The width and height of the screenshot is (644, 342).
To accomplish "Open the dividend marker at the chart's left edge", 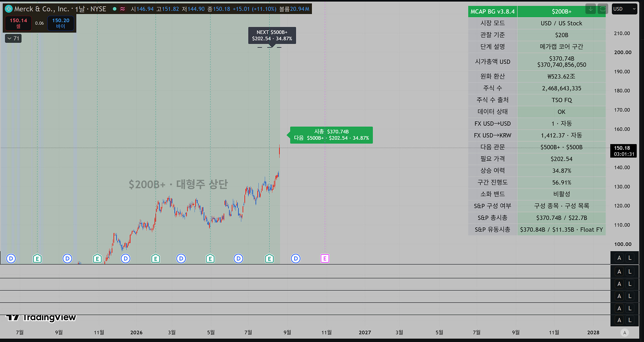I will point(11,259).
